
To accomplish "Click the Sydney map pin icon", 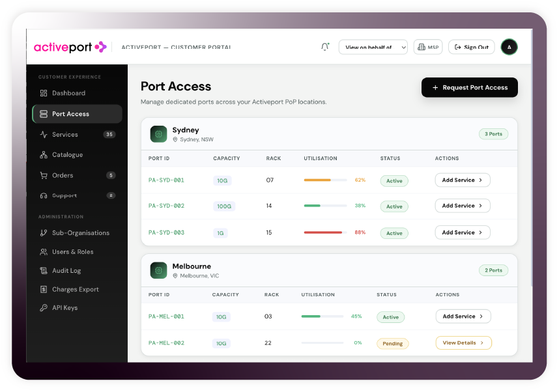I will tap(175, 140).
